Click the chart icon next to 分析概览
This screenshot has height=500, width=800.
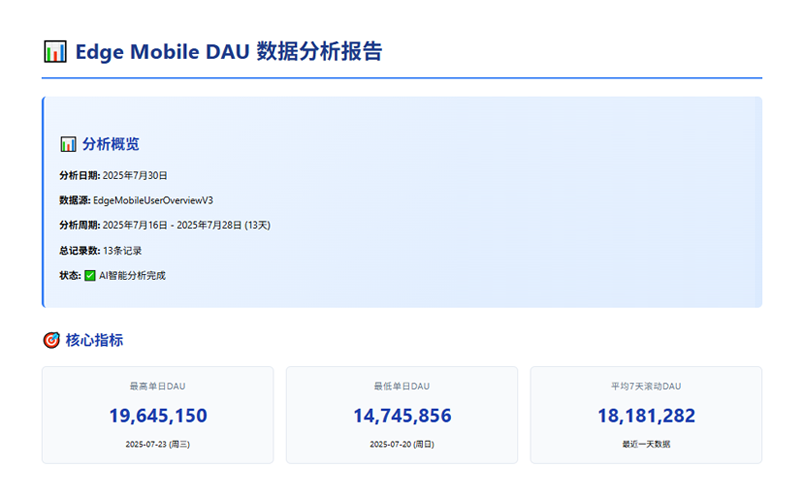[68, 144]
